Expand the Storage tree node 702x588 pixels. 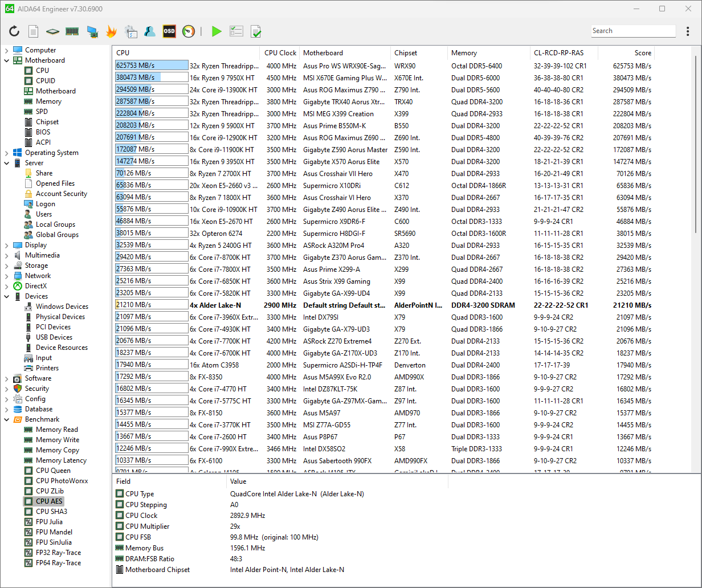tap(7, 266)
